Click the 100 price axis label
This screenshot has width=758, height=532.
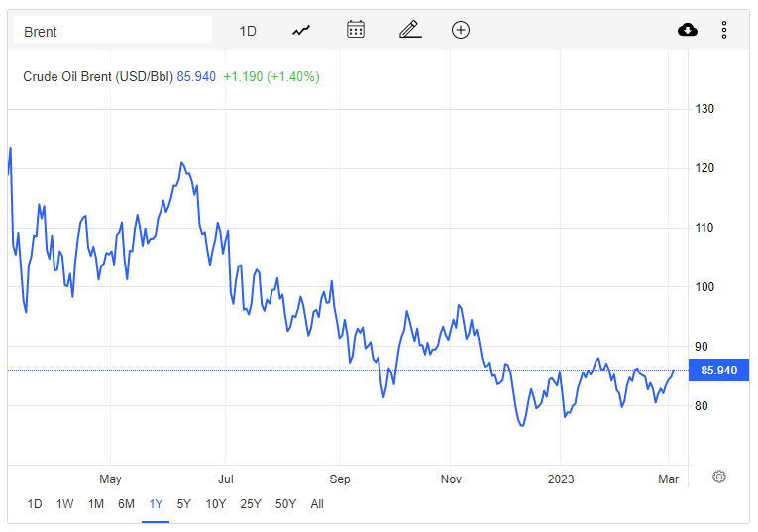point(704,287)
